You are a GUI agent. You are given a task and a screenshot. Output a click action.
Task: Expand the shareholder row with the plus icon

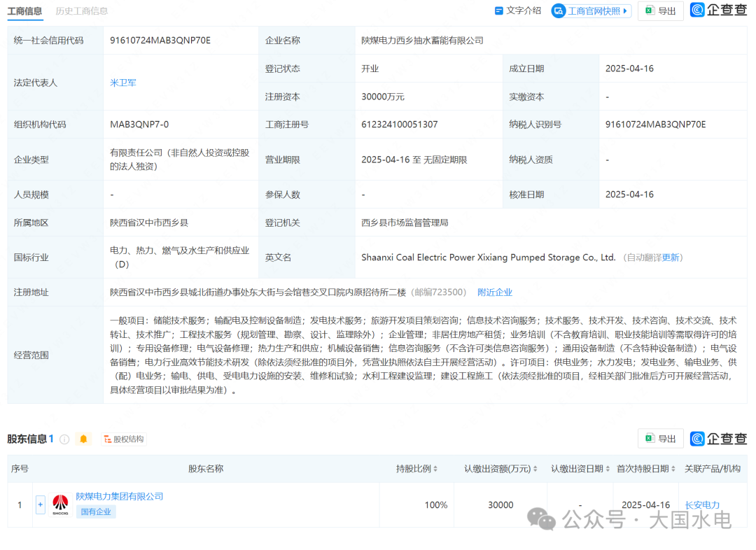pos(40,504)
